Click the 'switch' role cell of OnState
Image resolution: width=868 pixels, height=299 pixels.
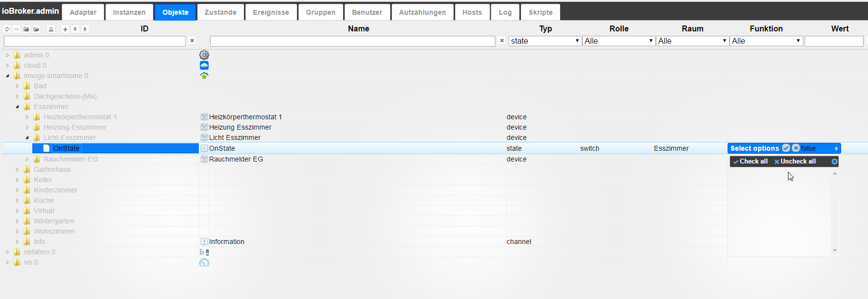tap(590, 148)
